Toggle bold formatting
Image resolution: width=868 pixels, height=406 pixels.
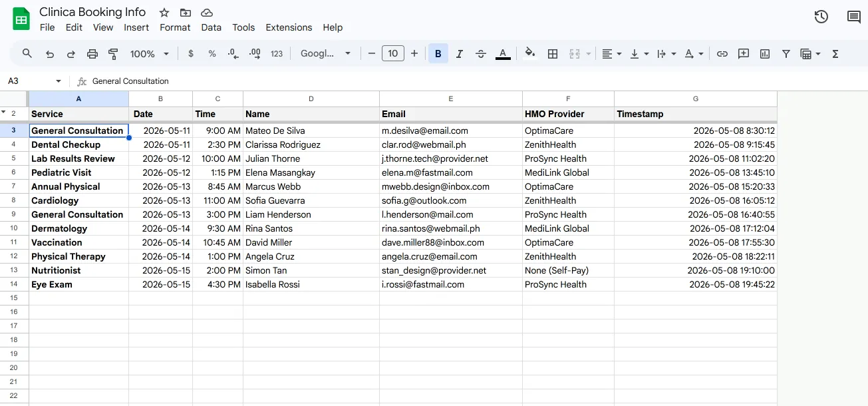(438, 54)
